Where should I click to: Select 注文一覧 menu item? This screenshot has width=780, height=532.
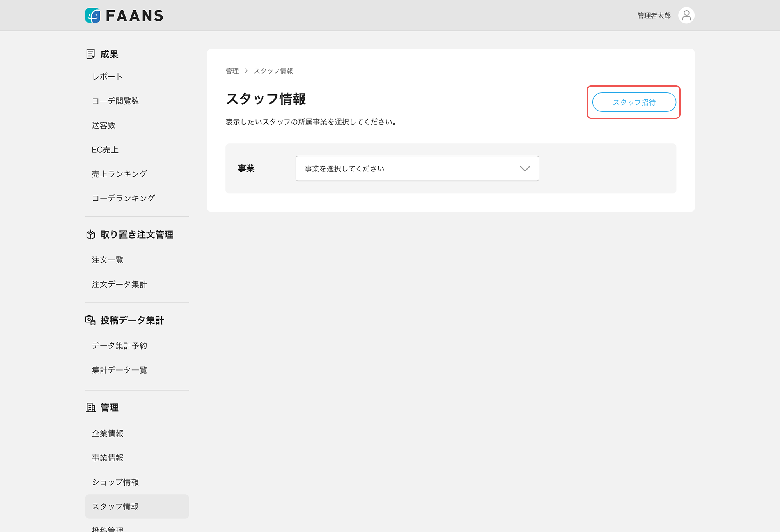click(x=108, y=260)
